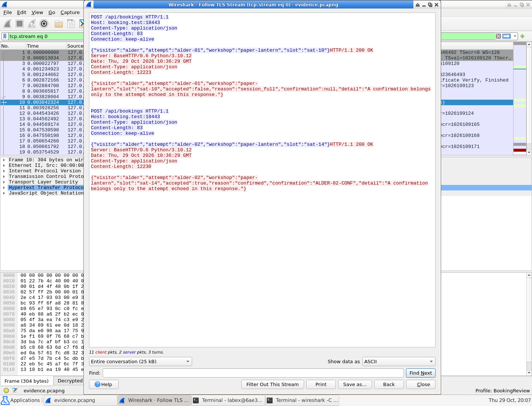Click the start capture shark fin icon
The height and width of the screenshot is (406, 532).
tap(7, 24)
